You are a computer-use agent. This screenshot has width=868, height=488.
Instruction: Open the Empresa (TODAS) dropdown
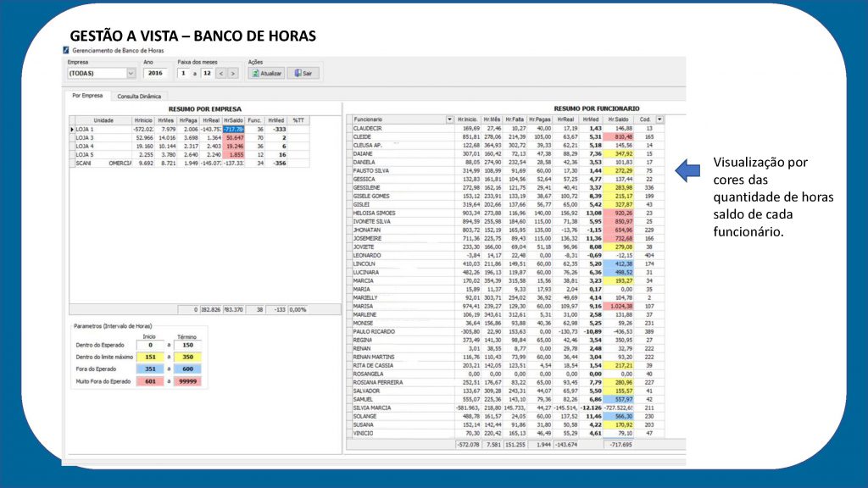click(x=131, y=73)
